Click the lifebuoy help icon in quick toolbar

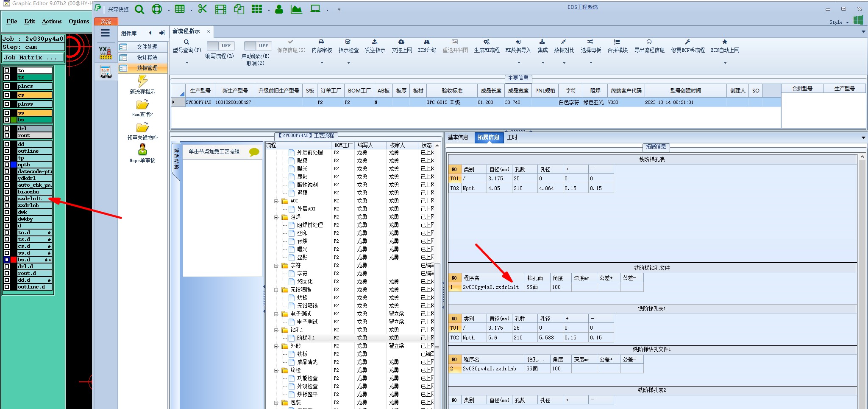[157, 9]
